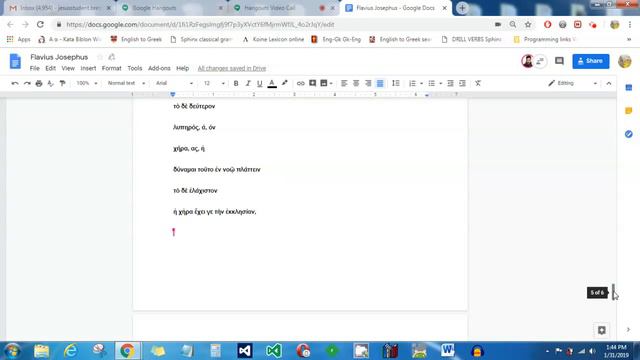The width and height of the screenshot is (640, 360).
Task: Open the File menu
Action: point(35,68)
